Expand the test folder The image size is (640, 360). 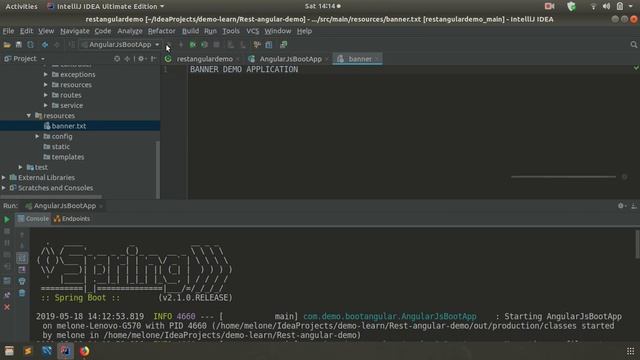[x=20, y=167]
